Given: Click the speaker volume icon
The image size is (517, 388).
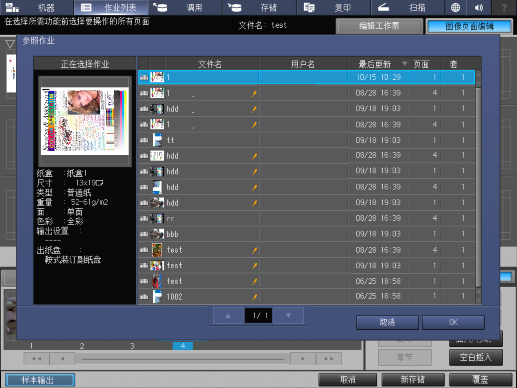Looking at the screenshot, I should click(479, 7).
